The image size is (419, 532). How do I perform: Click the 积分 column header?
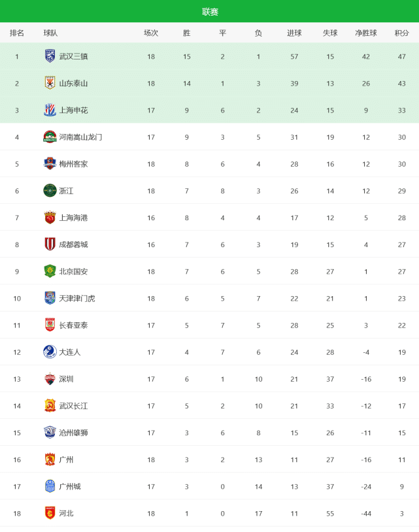402,33
